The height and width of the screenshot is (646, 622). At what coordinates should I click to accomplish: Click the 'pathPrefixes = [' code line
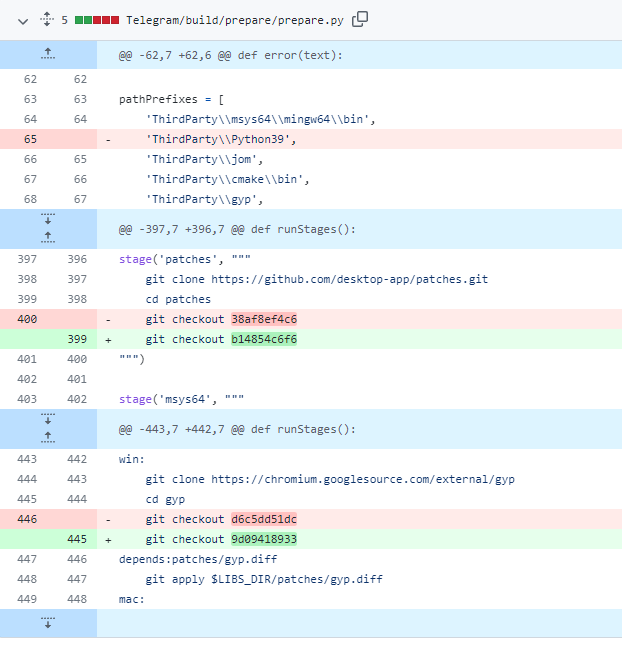tap(171, 99)
